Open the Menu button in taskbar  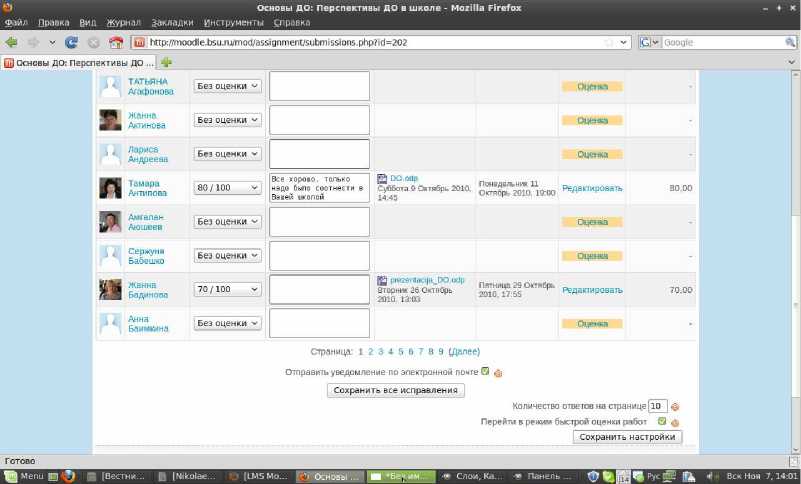point(25,476)
